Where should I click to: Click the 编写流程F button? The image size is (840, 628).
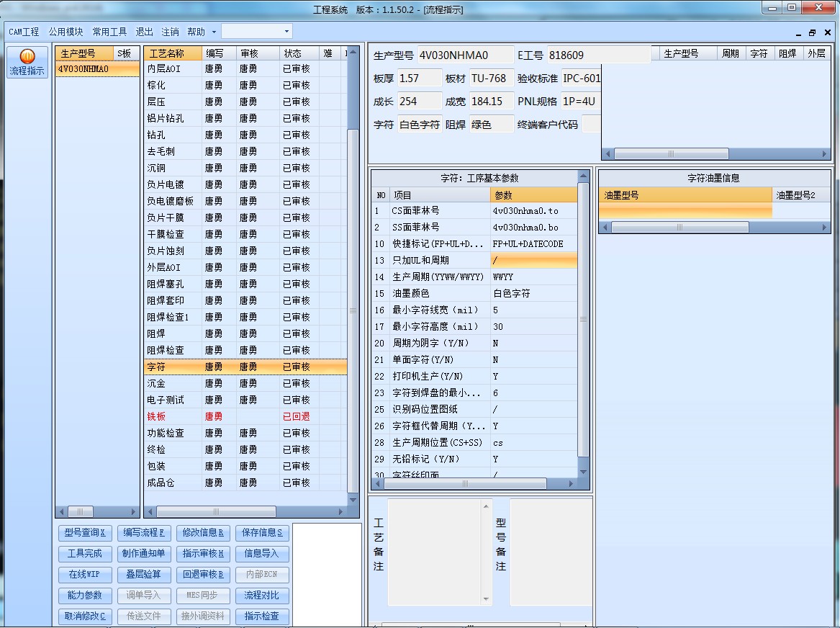pos(143,533)
